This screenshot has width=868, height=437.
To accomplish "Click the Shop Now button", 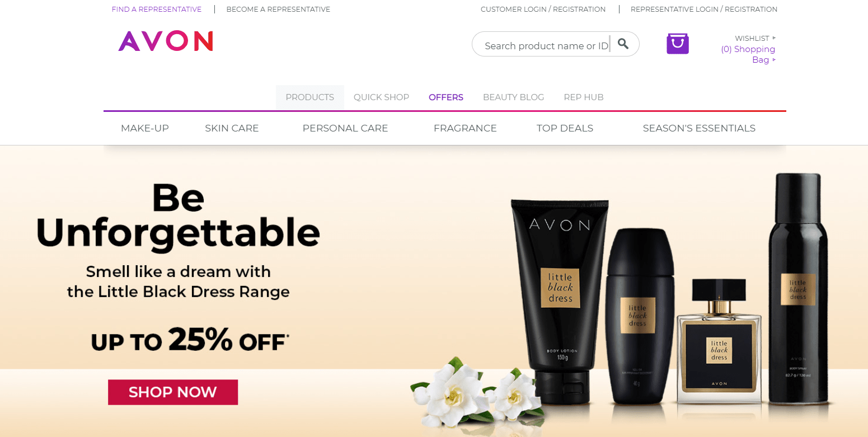I will tap(173, 392).
